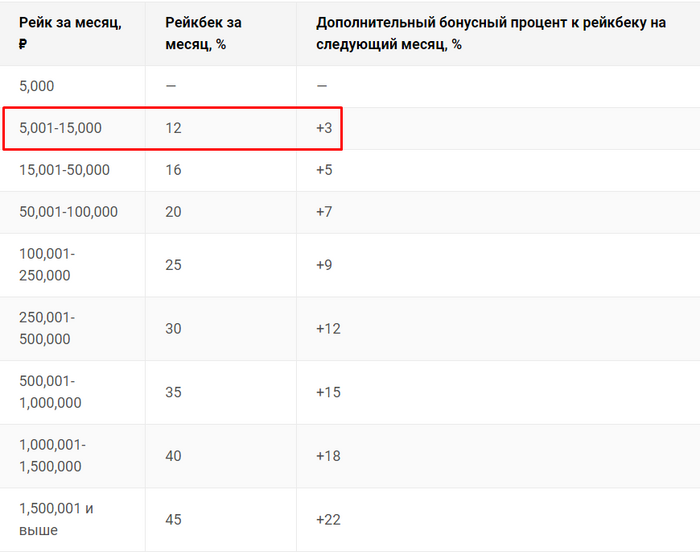
Task: Click the 12 percent rakeback value
Action: pyautogui.click(x=174, y=128)
